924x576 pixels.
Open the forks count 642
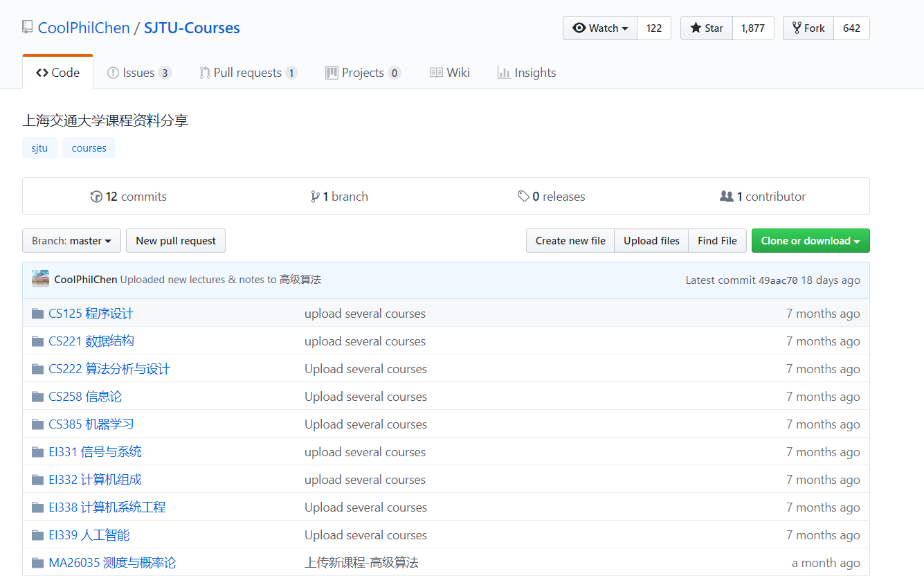(x=852, y=28)
